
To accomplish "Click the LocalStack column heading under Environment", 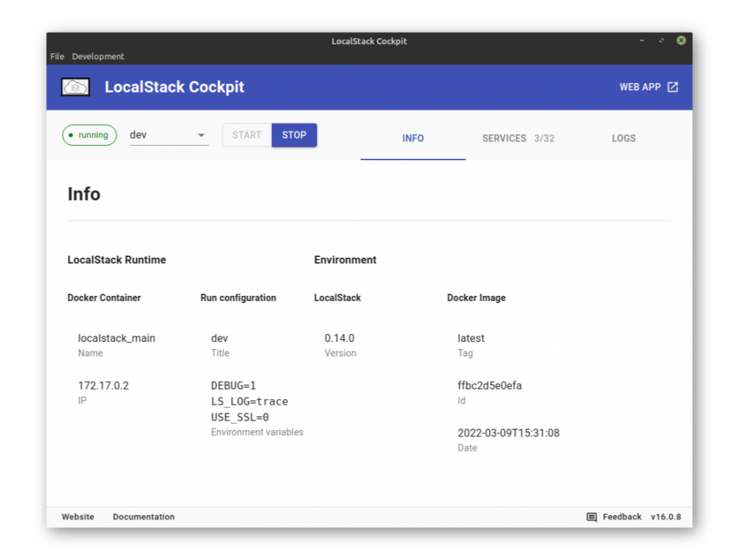I will click(x=338, y=298).
